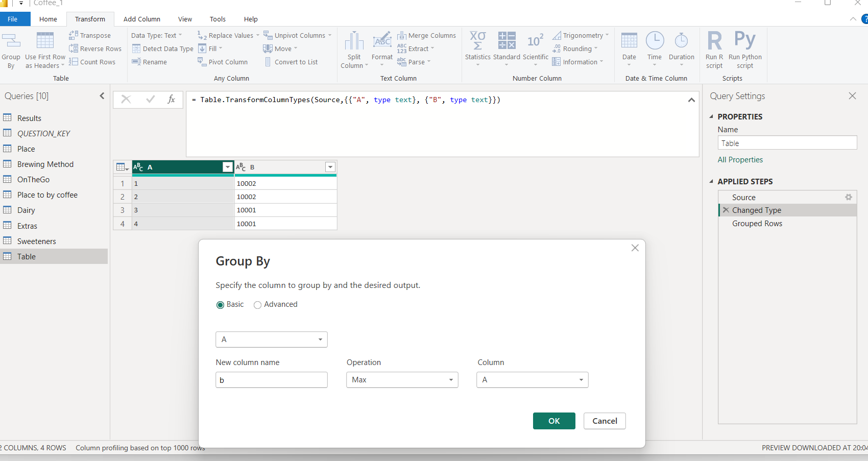Click Pivot Column tool
868x461 pixels.
click(x=223, y=62)
